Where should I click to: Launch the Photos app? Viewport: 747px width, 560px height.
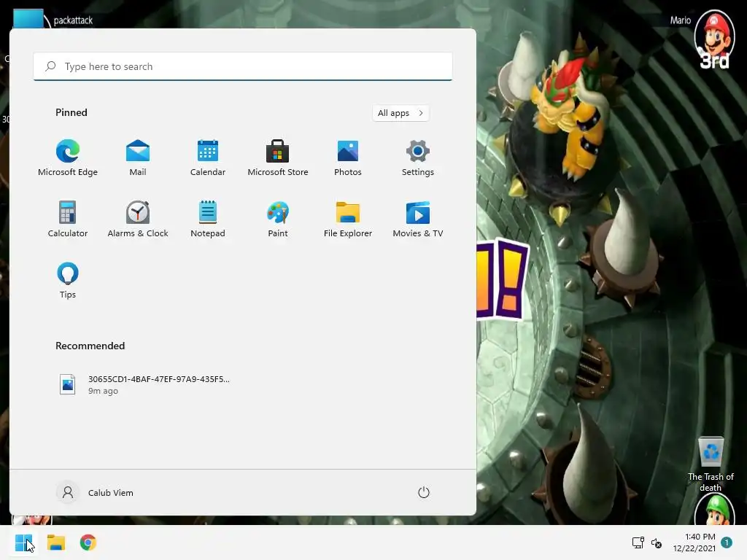tap(348, 158)
